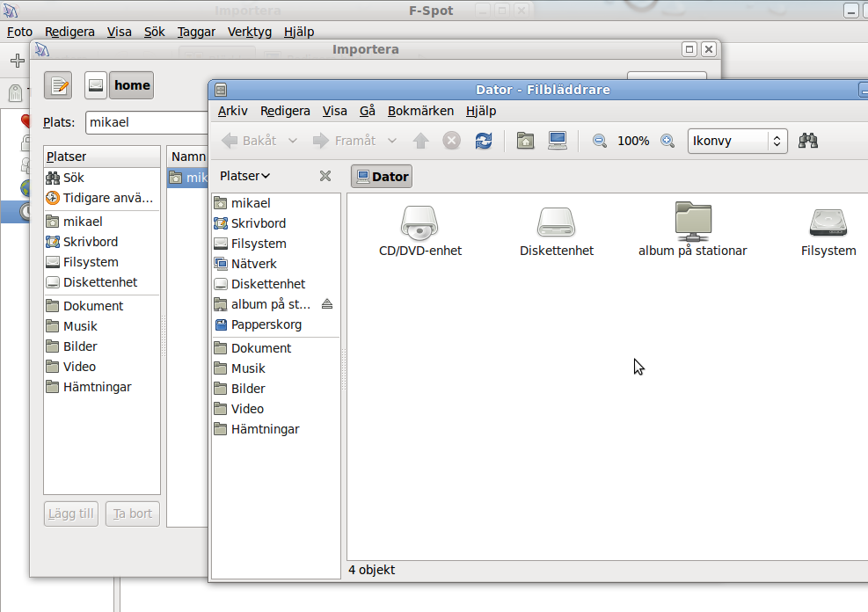Select Dokument in file browser sidebar
This screenshot has width=868, height=612.
tap(275, 348)
